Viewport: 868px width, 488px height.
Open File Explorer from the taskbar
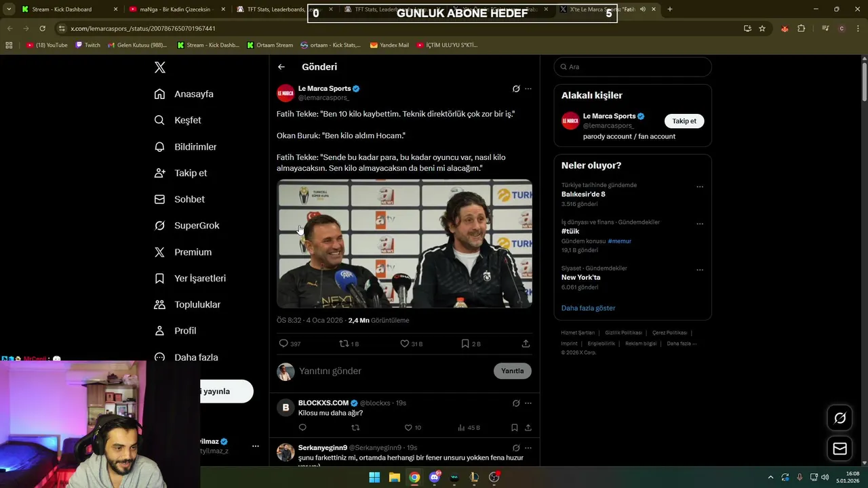[x=394, y=477]
